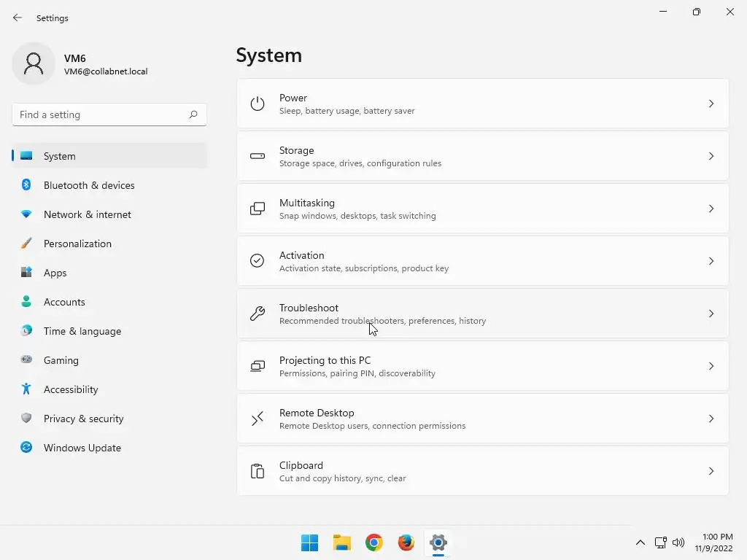Open the Troubleshoot settings title
The image size is (747, 560).
[309, 308]
